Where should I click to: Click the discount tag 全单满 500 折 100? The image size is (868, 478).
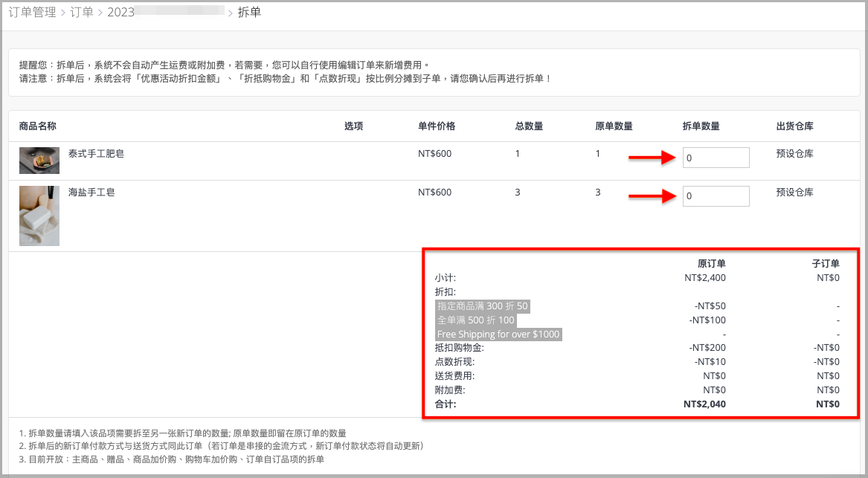point(476,320)
